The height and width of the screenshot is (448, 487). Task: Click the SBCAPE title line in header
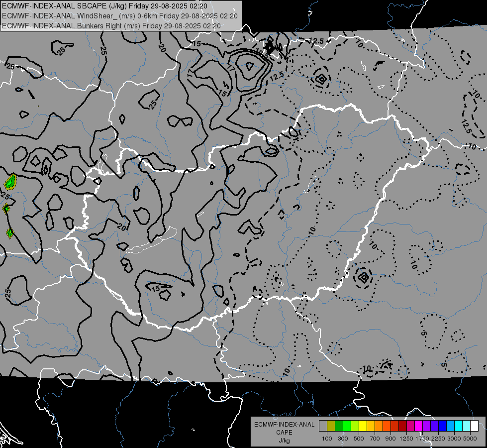[105, 6]
